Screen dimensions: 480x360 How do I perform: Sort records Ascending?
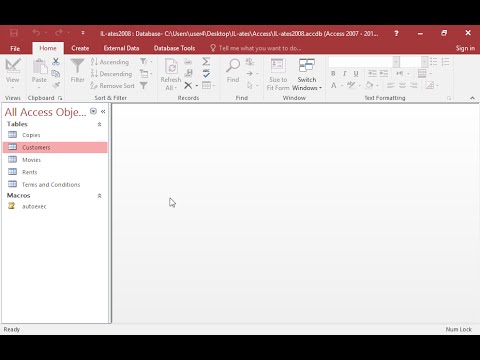(110, 62)
